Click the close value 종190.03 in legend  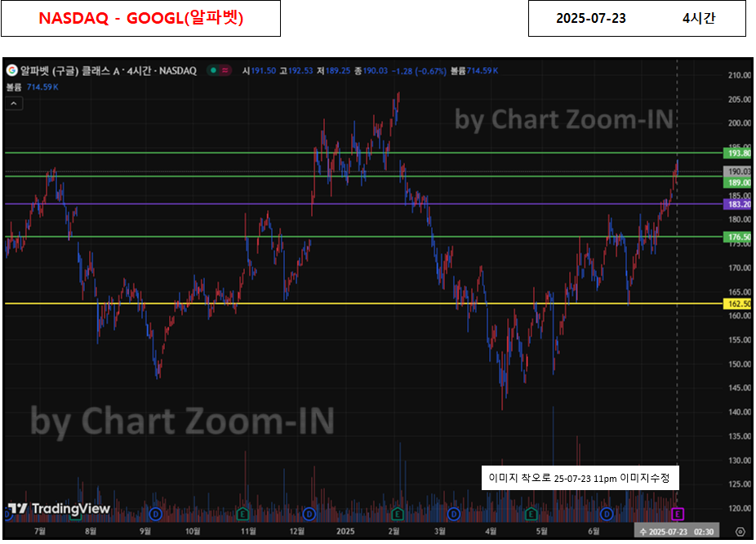pyautogui.click(x=371, y=71)
